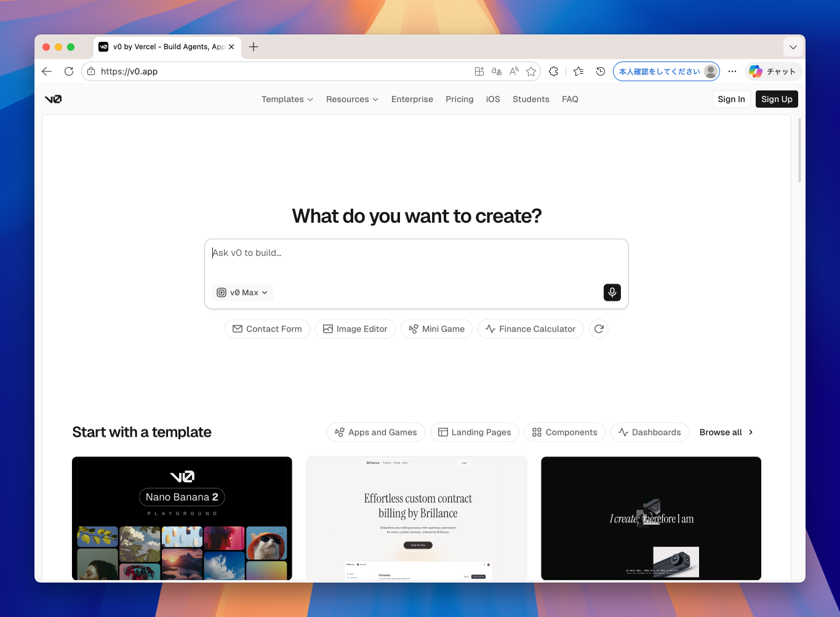This screenshot has width=840, height=617.
Task: Open the Enterprise page
Action: 412,99
